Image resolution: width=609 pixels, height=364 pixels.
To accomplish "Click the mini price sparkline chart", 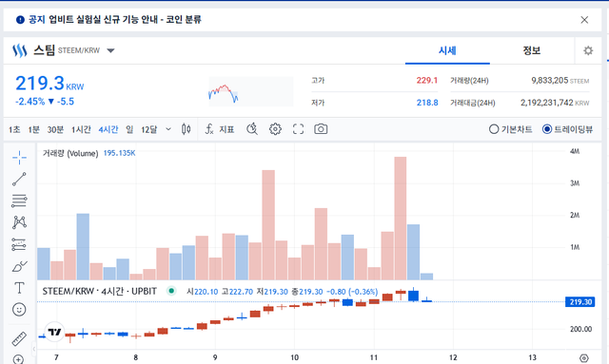I will [x=251, y=91].
